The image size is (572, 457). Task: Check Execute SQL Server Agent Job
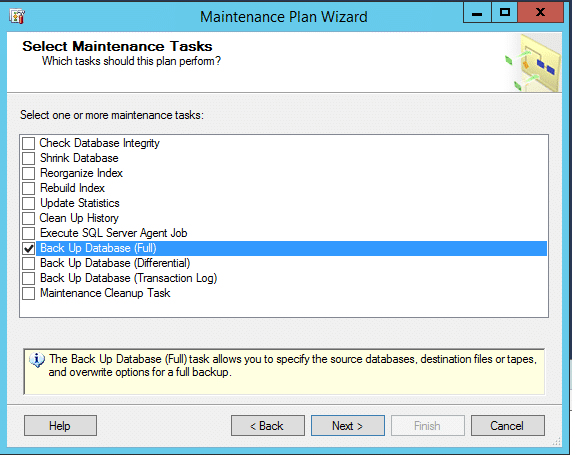(28, 233)
